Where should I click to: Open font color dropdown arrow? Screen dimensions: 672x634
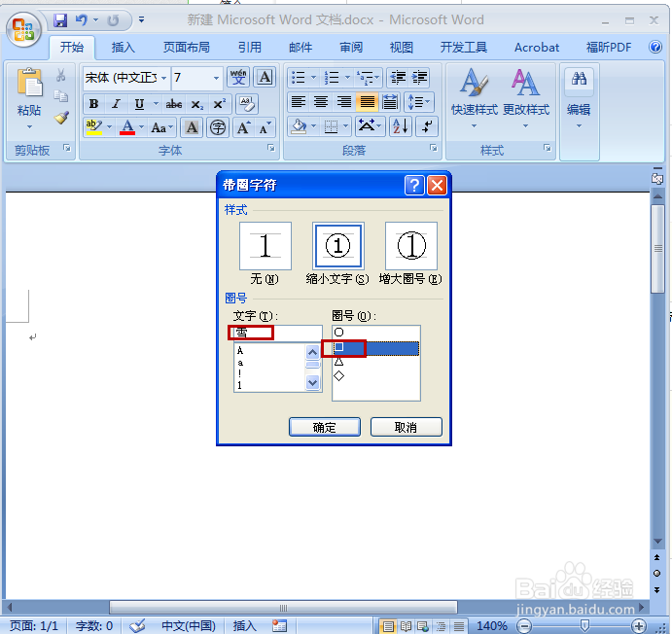141,127
